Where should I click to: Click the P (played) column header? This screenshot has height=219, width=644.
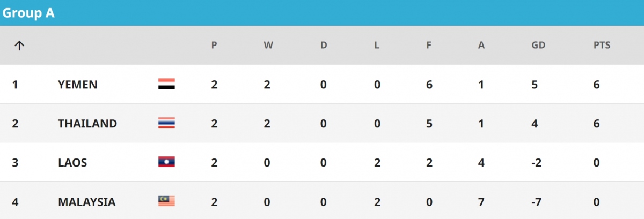tap(214, 46)
